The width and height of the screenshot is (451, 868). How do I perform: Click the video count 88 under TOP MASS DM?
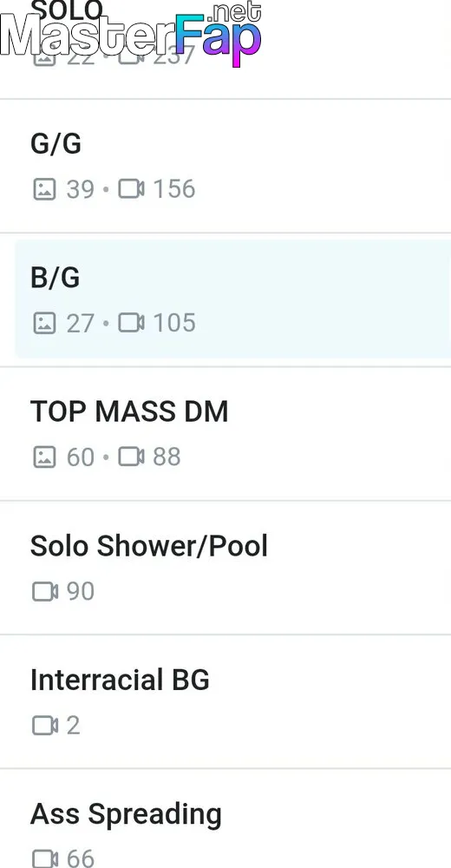(x=167, y=457)
